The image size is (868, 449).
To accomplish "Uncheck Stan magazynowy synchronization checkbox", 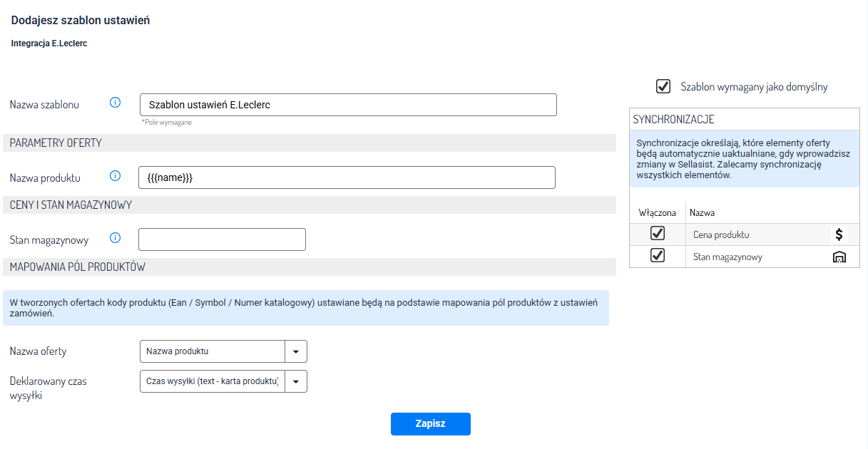I will (658, 256).
